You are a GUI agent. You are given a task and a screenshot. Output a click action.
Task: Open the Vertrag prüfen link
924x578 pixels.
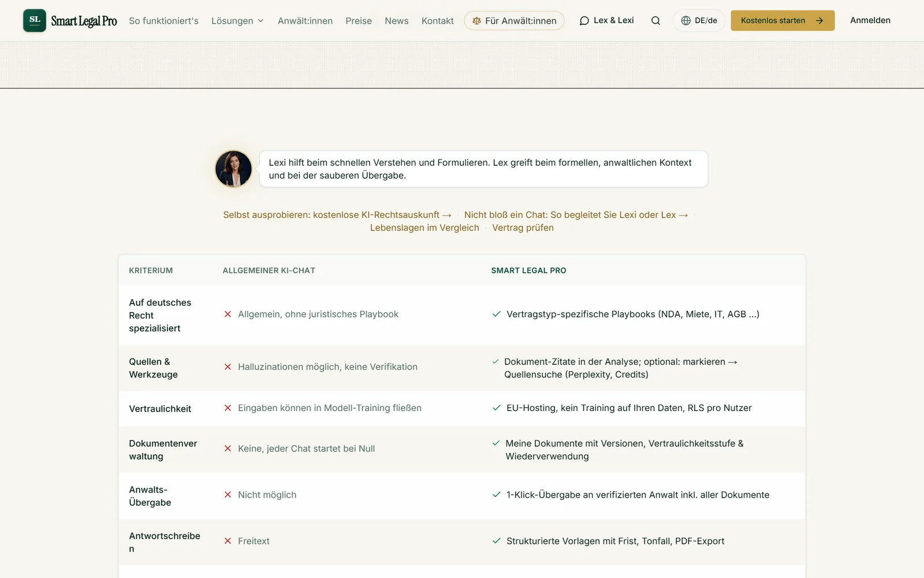click(x=523, y=228)
